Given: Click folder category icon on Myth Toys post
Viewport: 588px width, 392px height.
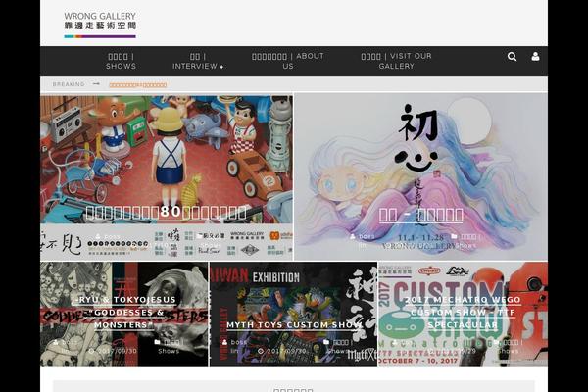Looking at the screenshot, I should (326, 342).
